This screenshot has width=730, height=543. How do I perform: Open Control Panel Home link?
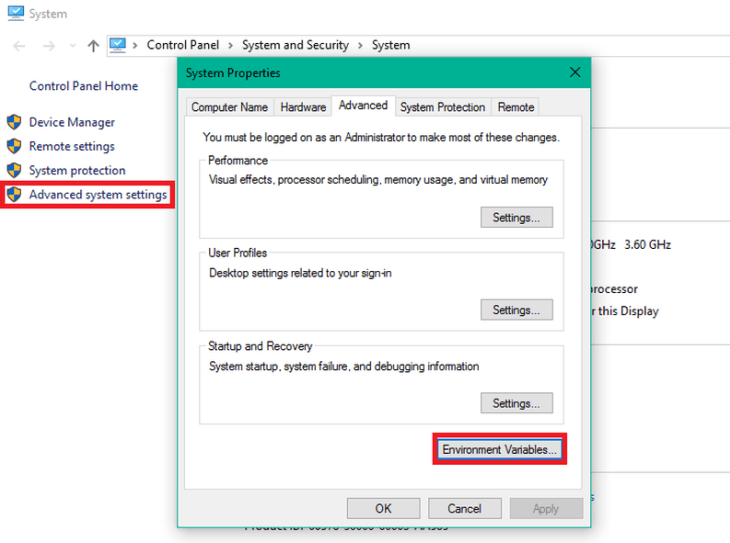(84, 86)
